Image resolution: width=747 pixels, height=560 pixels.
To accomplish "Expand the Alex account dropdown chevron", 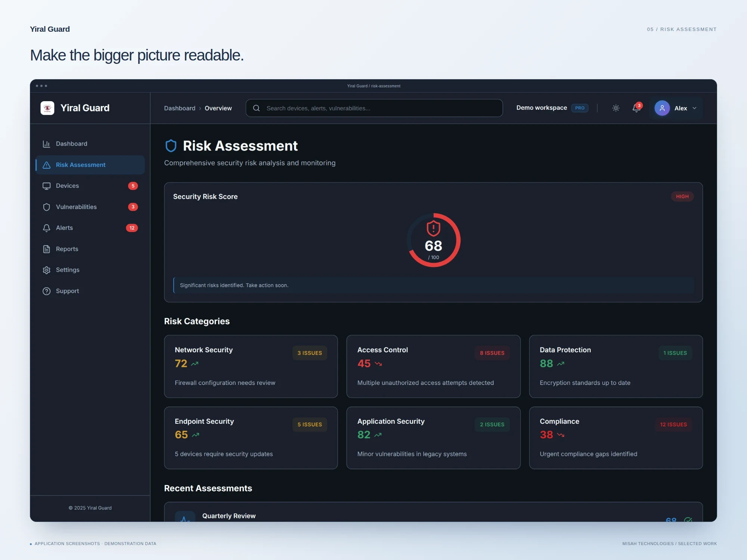I will click(x=694, y=108).
